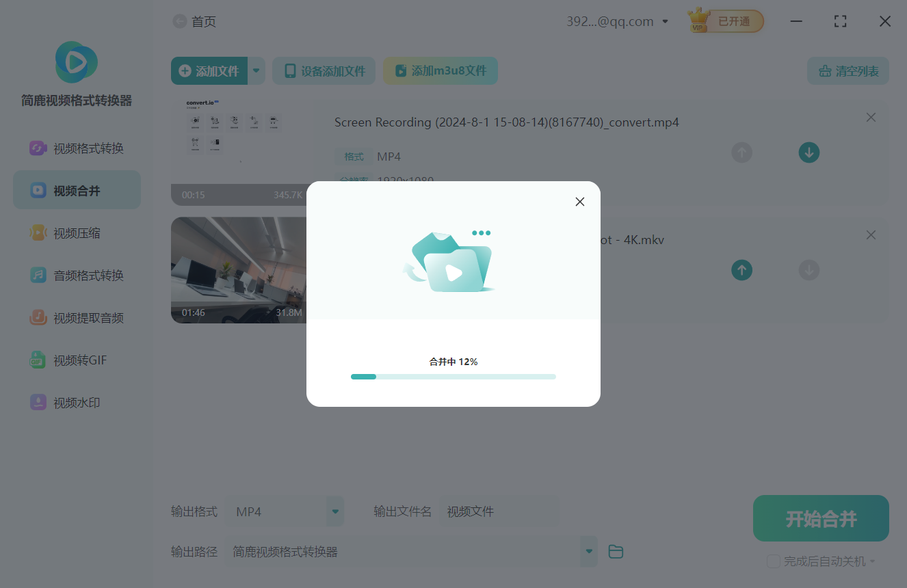This screenshot has width=907, height=588.
Task: Click the 清空列表 button
Action: click(x=848, y=71)
